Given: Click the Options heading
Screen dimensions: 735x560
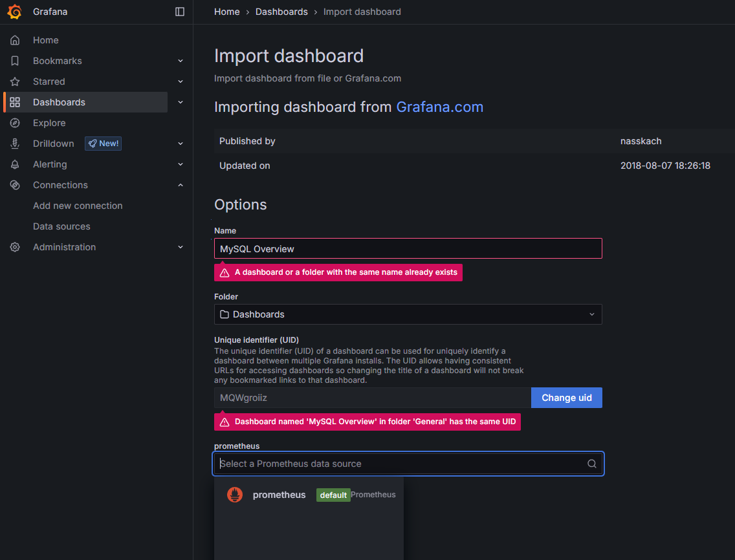Looking at the screenshot, I should click(x=241, y=205).
